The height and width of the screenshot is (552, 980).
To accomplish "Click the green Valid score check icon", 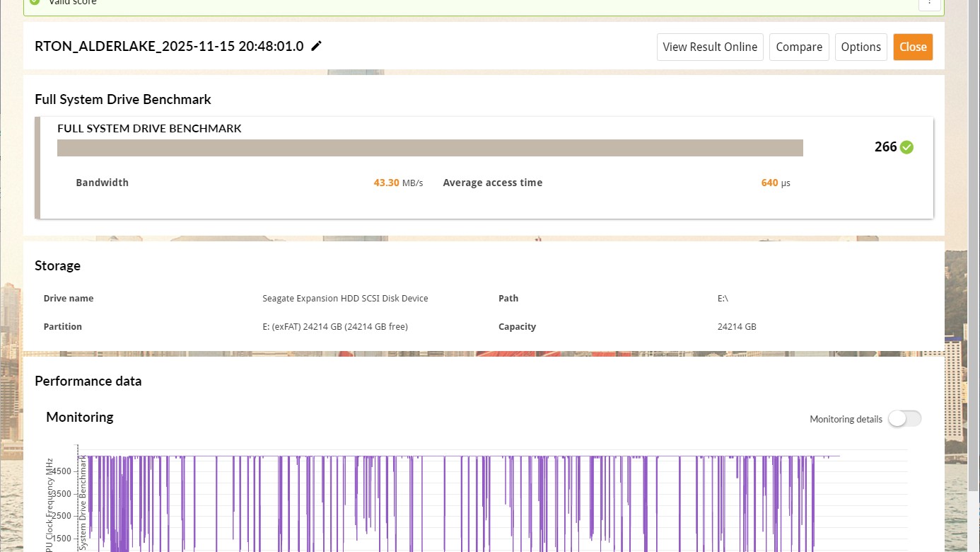I will [34, 2].
